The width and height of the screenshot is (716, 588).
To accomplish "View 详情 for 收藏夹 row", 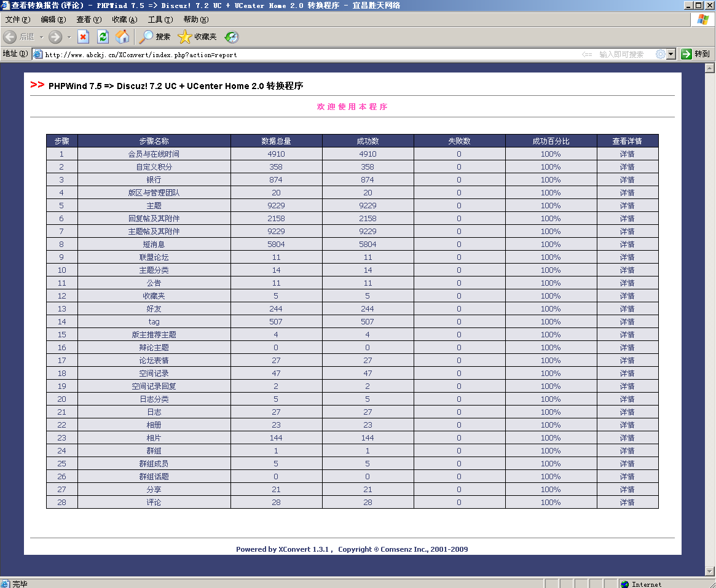I will [x=627, y=296].
